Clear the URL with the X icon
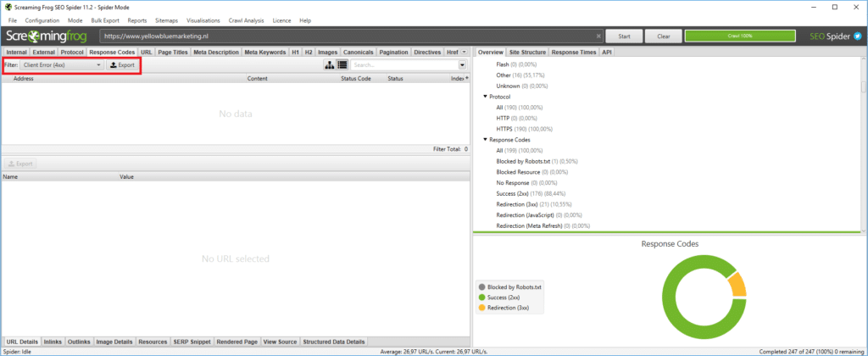868x356 pixels. coord(598,36)
